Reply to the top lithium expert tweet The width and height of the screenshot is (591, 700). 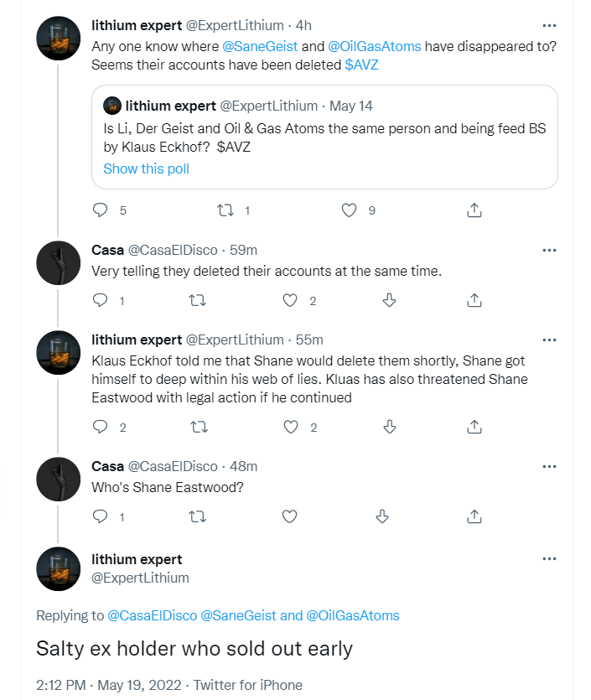click(x=101, y=210)
